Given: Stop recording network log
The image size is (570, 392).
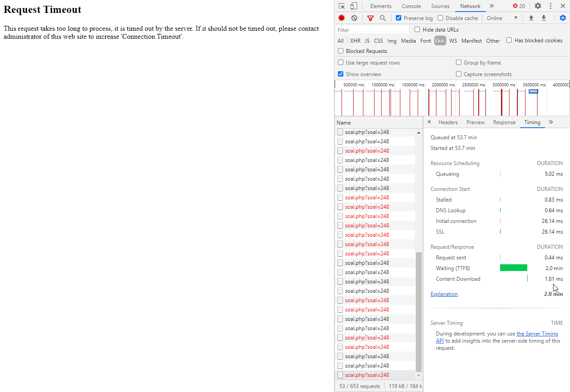Looking at the screenshot, I should pos(342,18).
